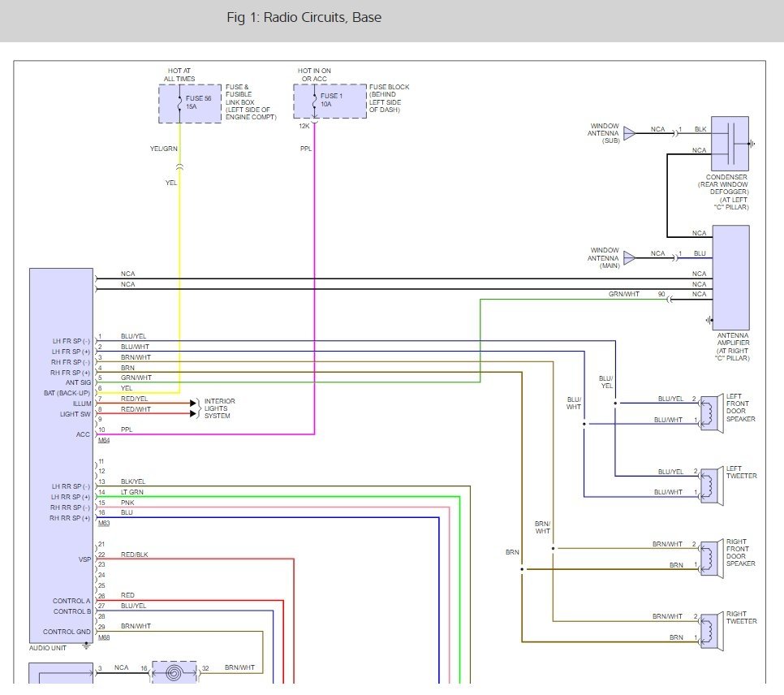This screenshot has height=695, width=784.
Task: Click the 'BLK' wire label near sub antenna
Action: [x=700, y=129]
